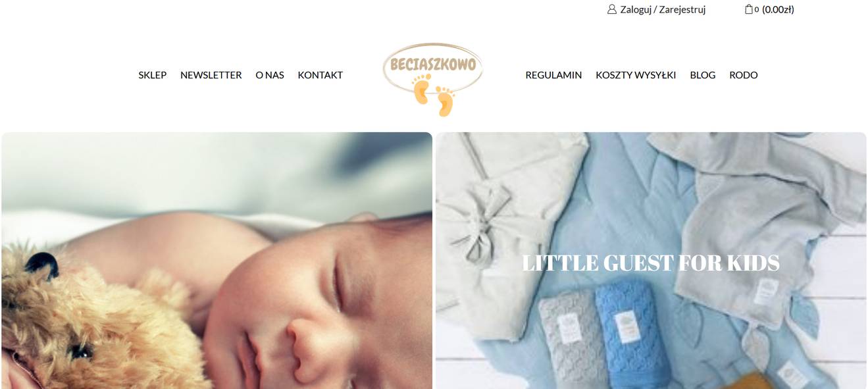The width and height of the screenshot is (868, 389).
Task: Open the KONTAKT page
Action: tap(320, 75)
